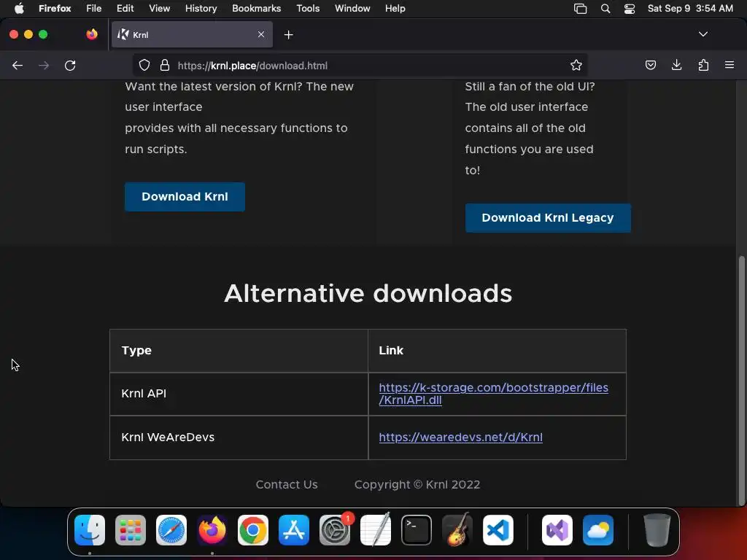
Task: Open the Apple menu
Action: pyautogui.click(x=19, y=9)
